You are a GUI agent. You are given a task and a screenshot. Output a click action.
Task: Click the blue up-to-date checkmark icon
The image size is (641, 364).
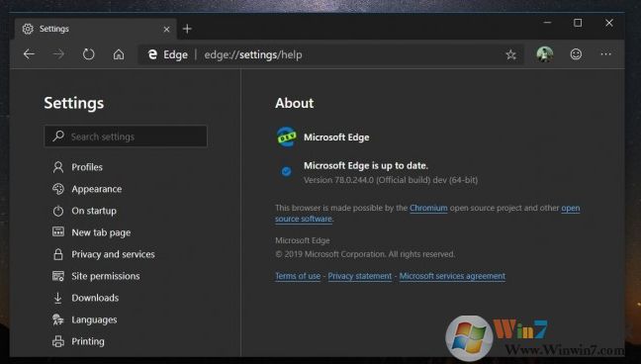coord(287,171)
